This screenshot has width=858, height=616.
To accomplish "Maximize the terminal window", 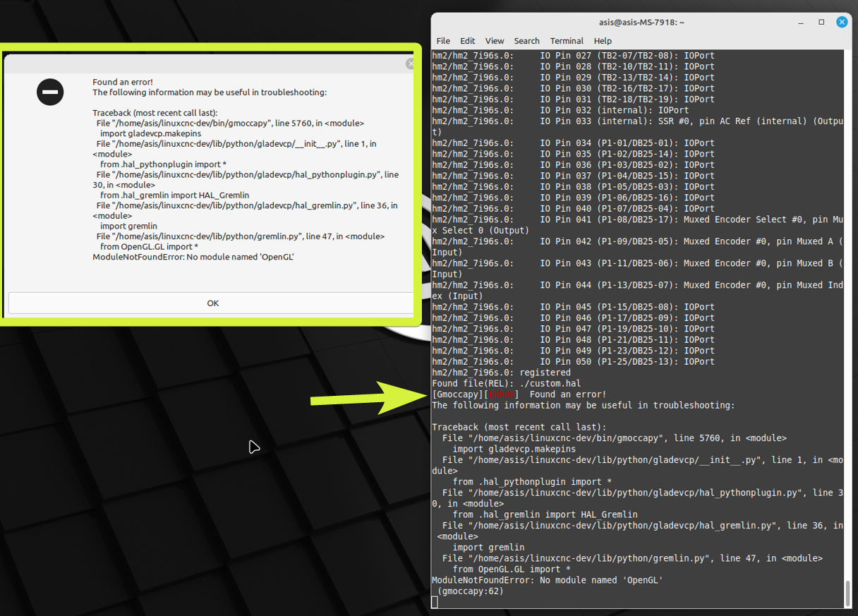I will click(821, 22).
